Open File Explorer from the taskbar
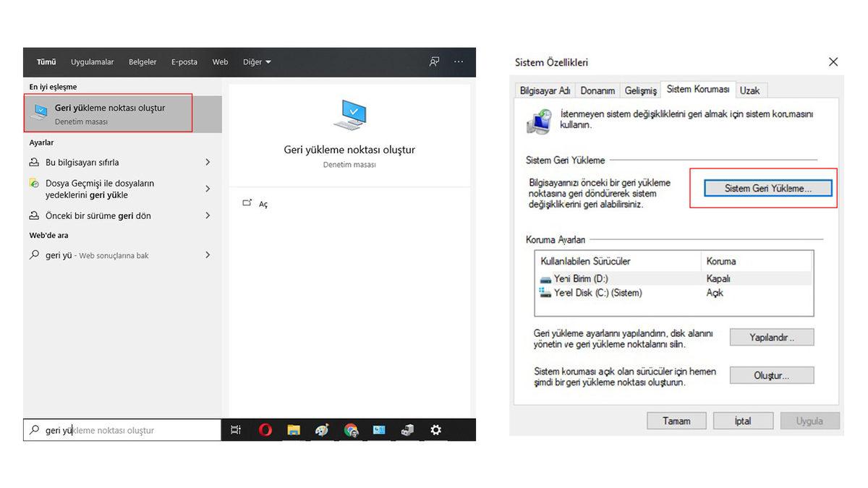 294,430
